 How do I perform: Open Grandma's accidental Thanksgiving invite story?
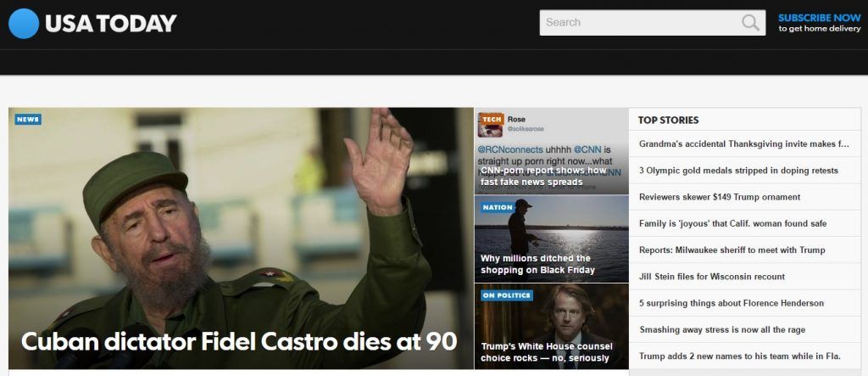(x=744, y=143)
